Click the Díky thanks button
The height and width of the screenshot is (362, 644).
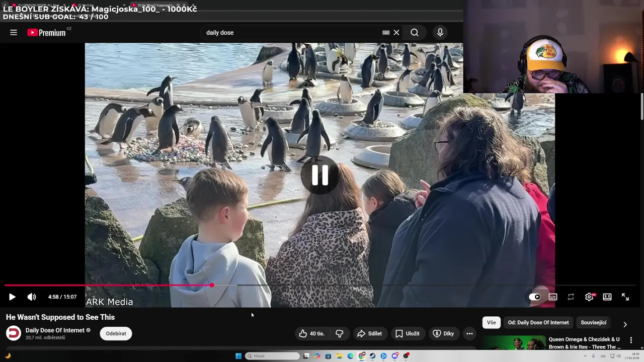tap(443, 333)
